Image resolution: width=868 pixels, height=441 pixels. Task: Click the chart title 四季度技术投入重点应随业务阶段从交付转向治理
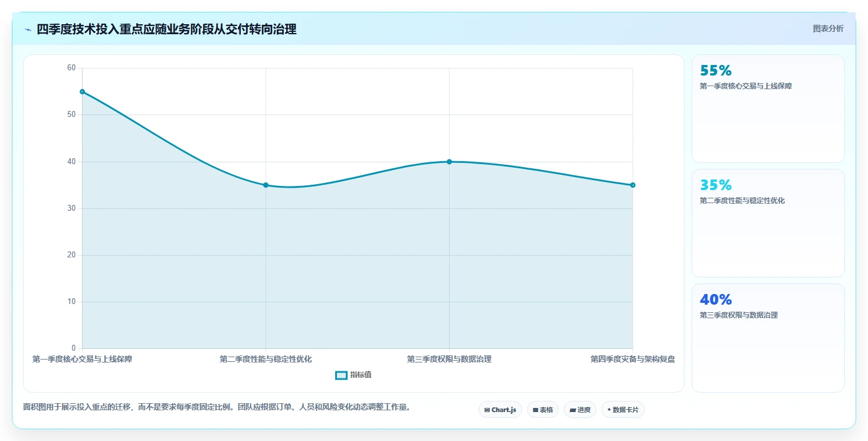tap(166, 29)
